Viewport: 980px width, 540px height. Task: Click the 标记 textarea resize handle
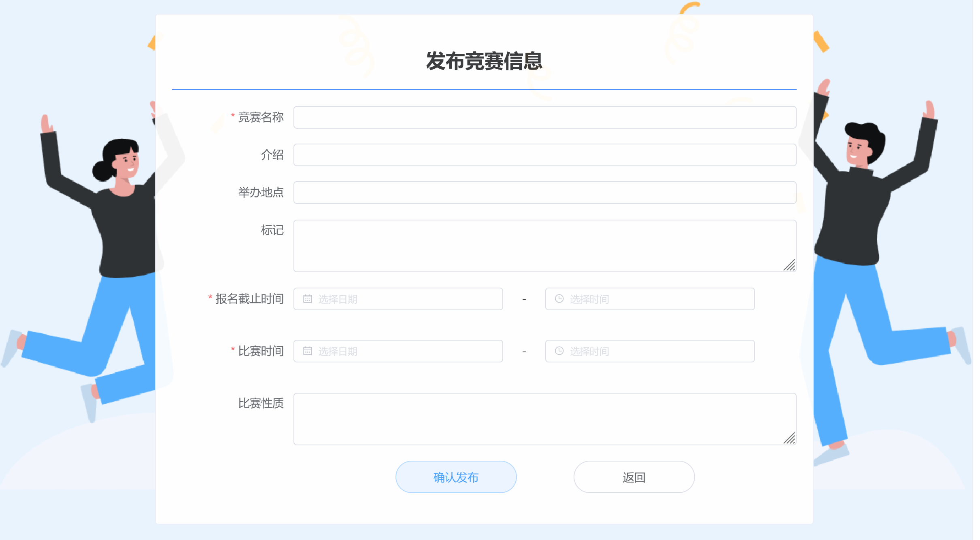pos(789,265)
